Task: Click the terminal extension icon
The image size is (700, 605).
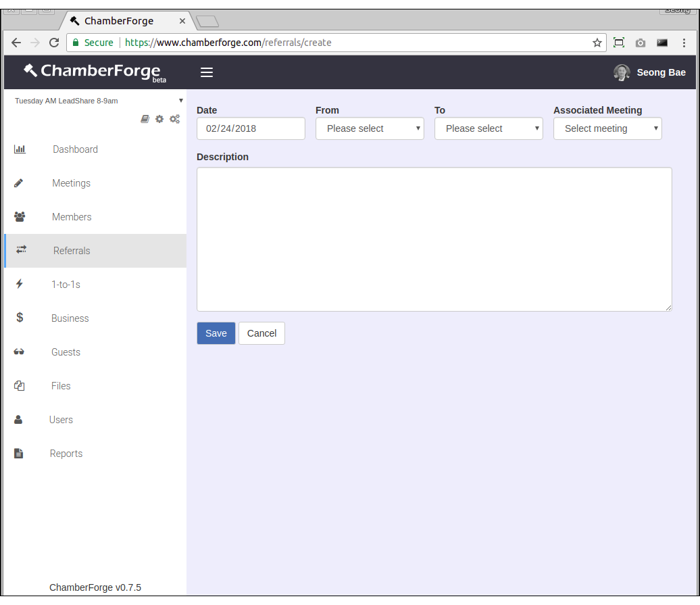Action: (661, 43)
